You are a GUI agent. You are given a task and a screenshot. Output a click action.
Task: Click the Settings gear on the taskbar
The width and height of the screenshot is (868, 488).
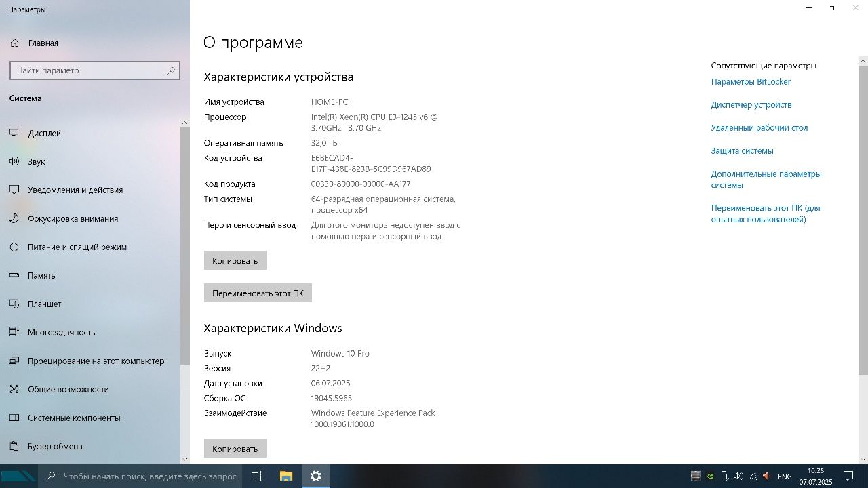[x=315, y=476]
